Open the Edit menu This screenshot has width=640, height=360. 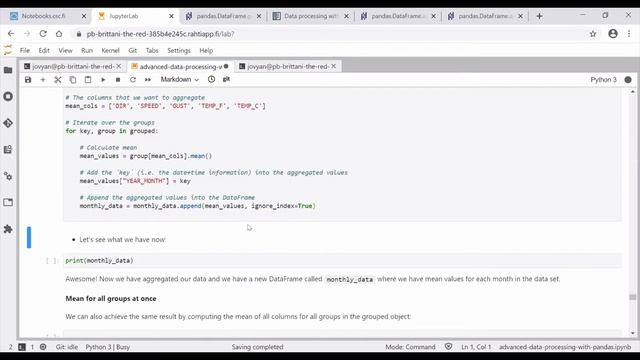point(44,51)
